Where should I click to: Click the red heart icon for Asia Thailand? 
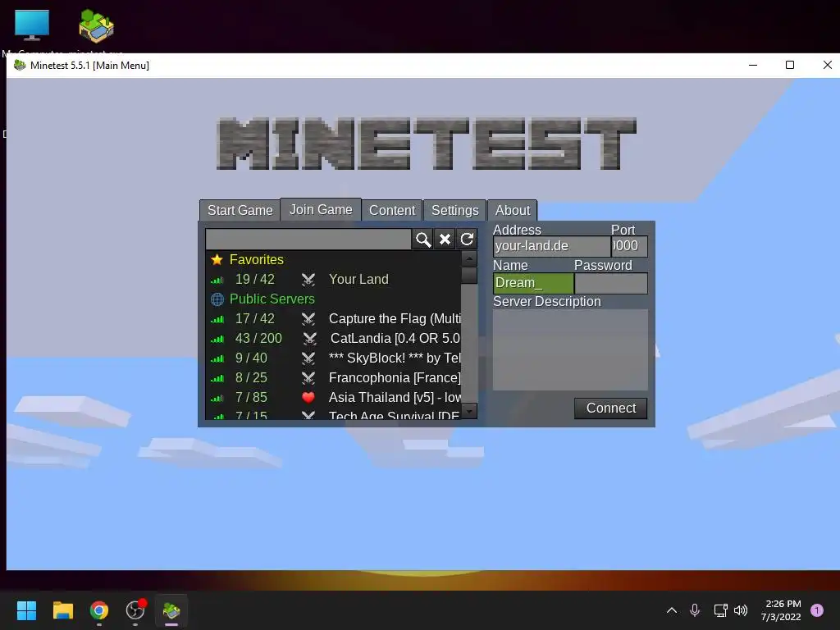click(x=308, y=398)
